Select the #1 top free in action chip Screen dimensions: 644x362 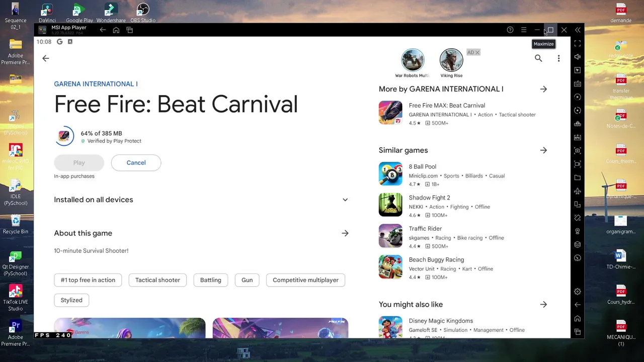88,280
